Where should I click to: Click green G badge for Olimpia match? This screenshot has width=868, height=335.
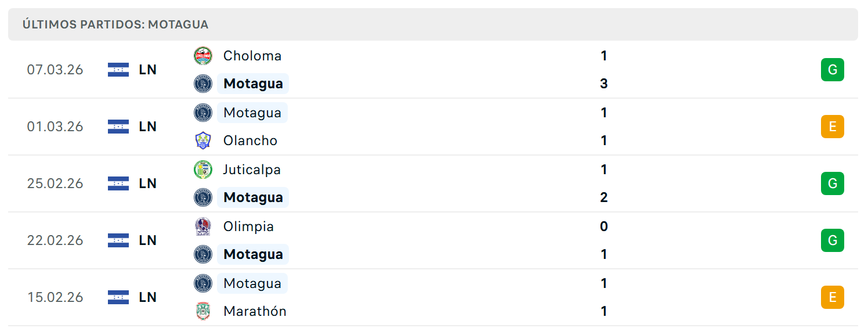pos(833,240)
